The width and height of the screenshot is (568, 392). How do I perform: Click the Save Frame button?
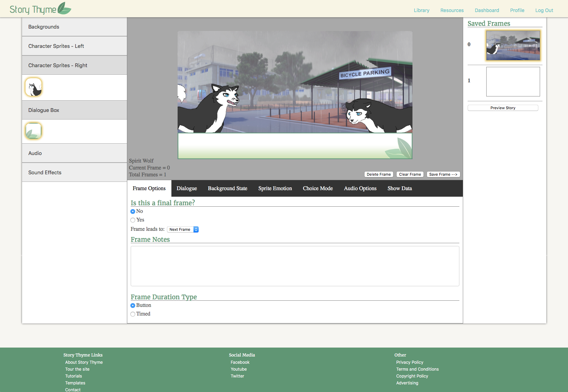click(x=443, y=174)
